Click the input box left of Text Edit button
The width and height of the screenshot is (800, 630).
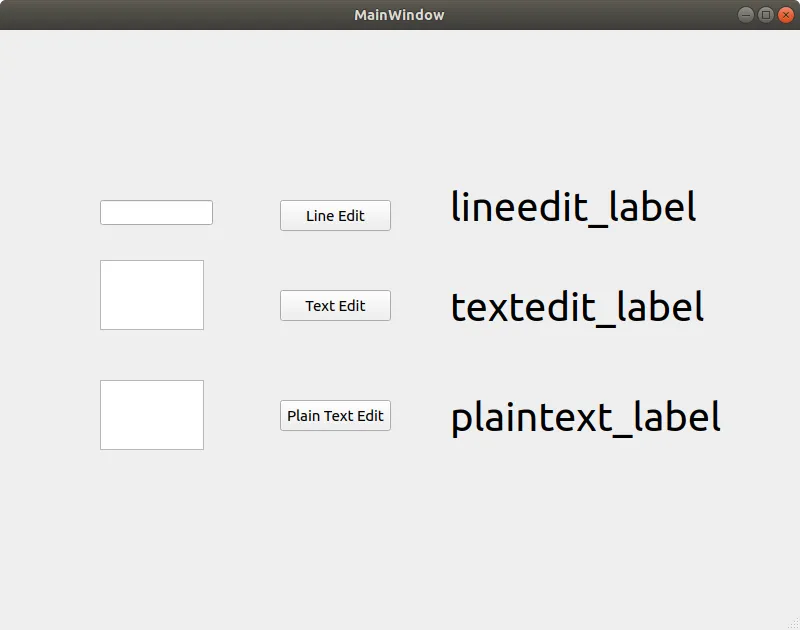click(x=152, y=295)
